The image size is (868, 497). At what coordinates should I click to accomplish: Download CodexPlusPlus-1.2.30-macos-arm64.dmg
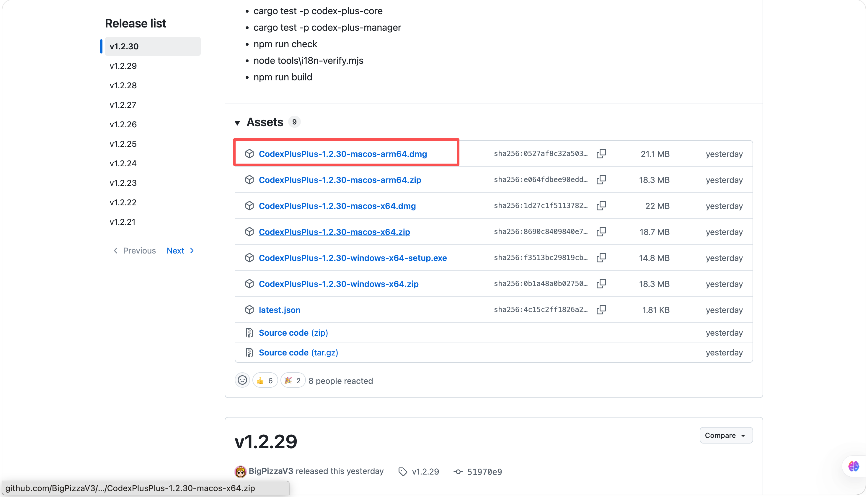click(342, 154)
